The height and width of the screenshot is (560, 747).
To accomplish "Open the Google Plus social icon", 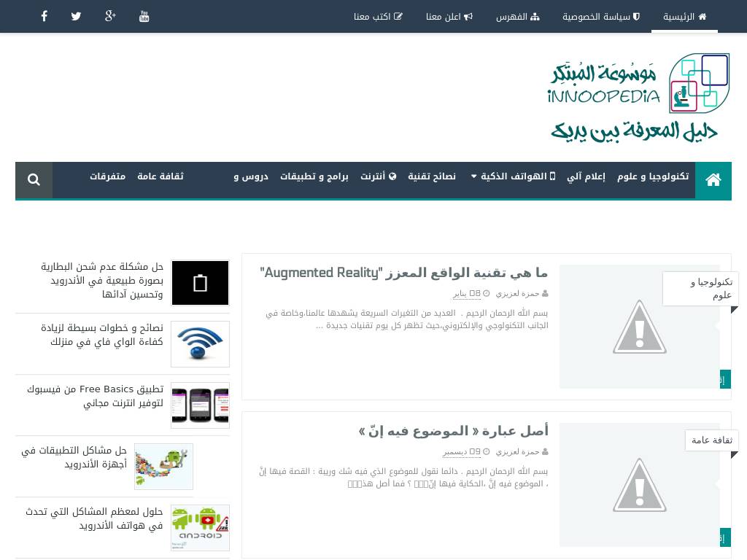I will click(x=110, y=16).
